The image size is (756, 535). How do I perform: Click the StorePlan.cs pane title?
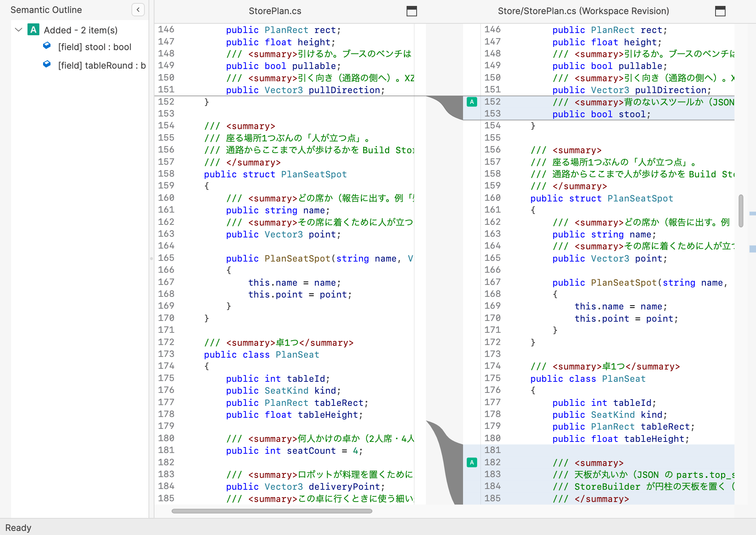point(275,11)
